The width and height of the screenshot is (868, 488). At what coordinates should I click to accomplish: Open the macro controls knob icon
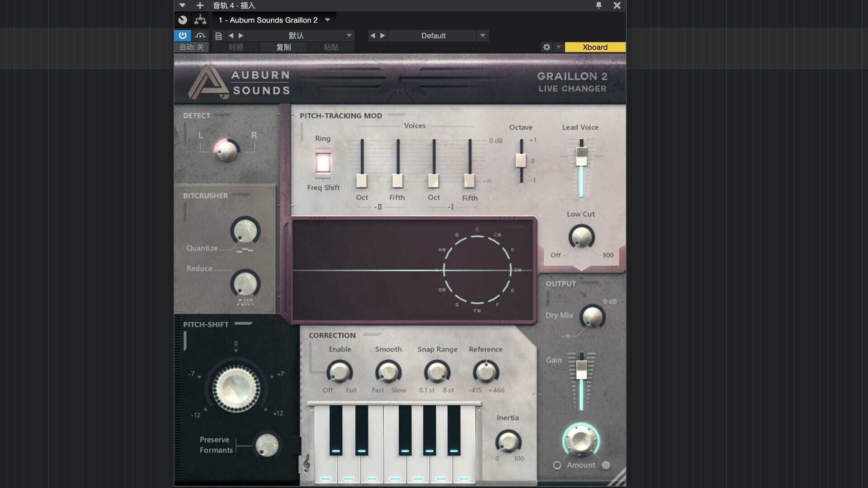coord(183,20)
